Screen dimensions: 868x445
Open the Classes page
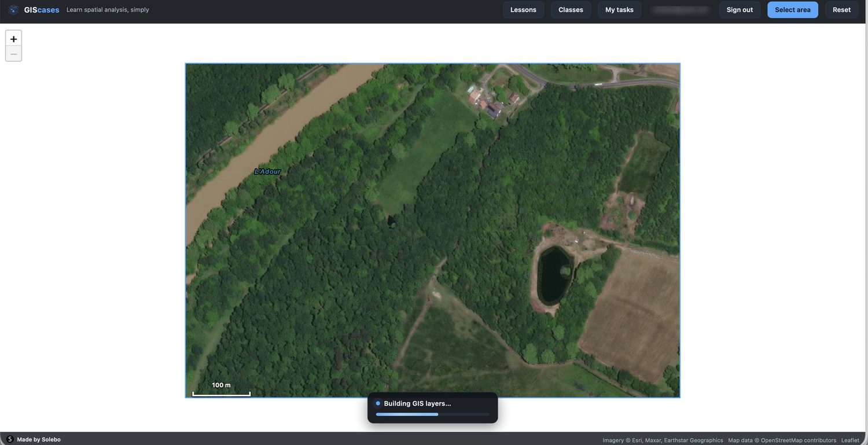[571, 10]
